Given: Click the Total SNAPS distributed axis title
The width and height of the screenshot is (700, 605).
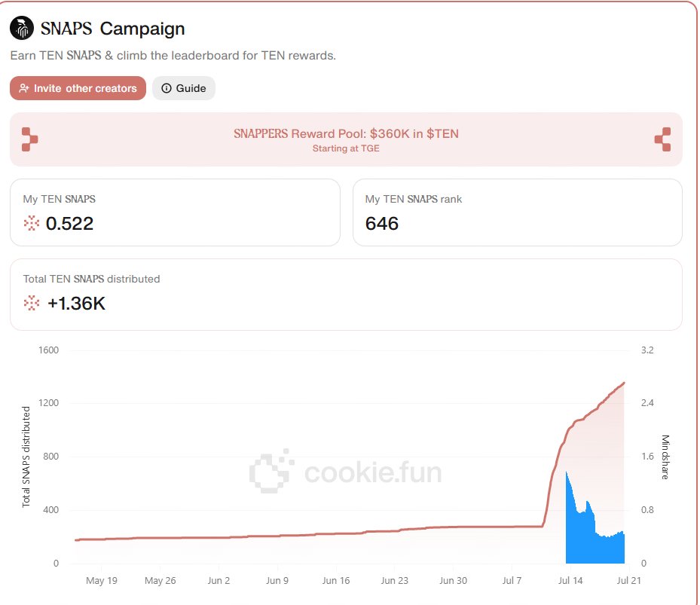Looking at the screenshot, I should 26,457.
